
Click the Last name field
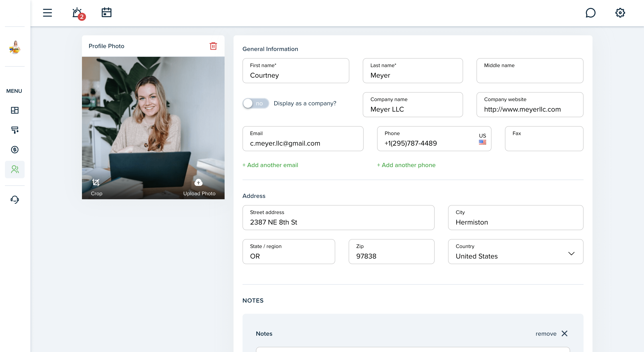[x=413, y=71]
